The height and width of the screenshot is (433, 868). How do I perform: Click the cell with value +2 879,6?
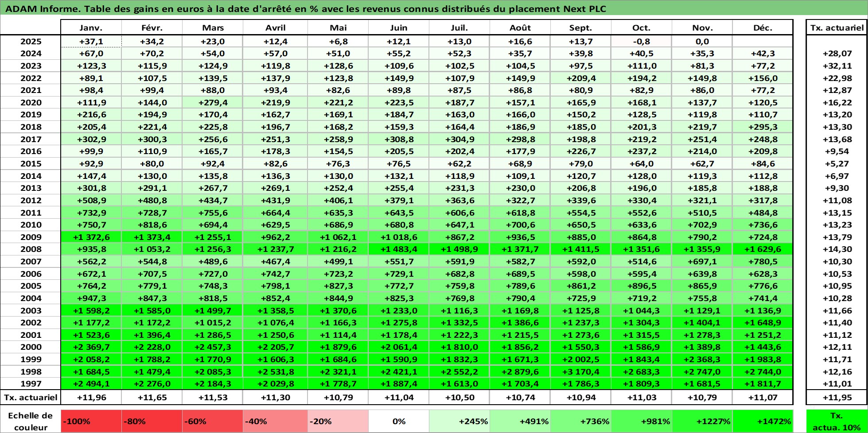tap(520, 372)
